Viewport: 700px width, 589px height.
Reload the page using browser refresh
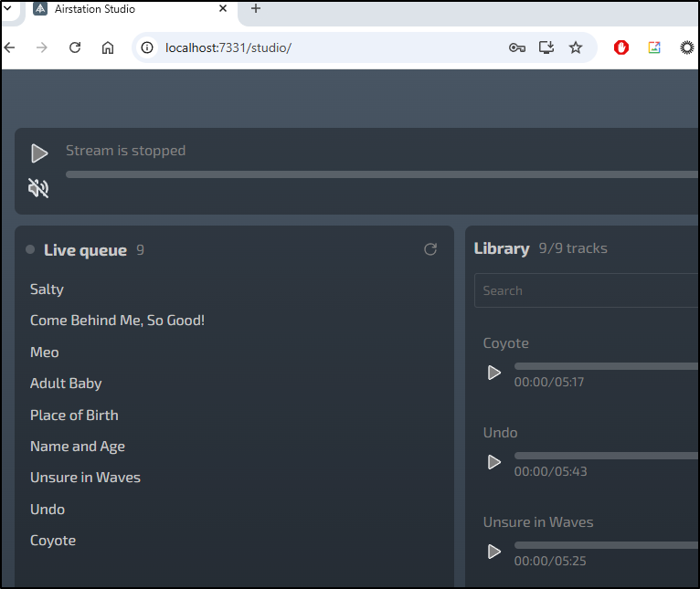(x=75, y=47)
